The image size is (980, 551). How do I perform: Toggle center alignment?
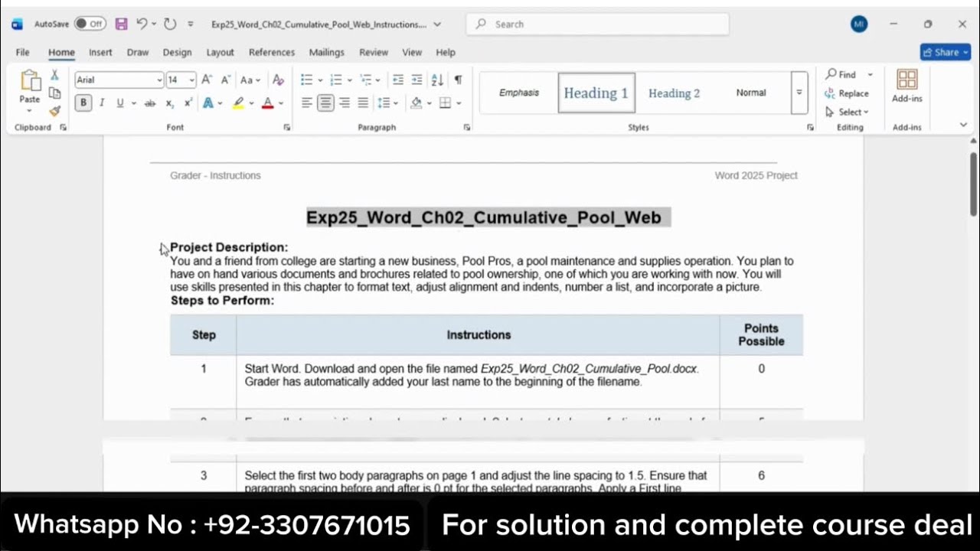click(x=326, y=103)
